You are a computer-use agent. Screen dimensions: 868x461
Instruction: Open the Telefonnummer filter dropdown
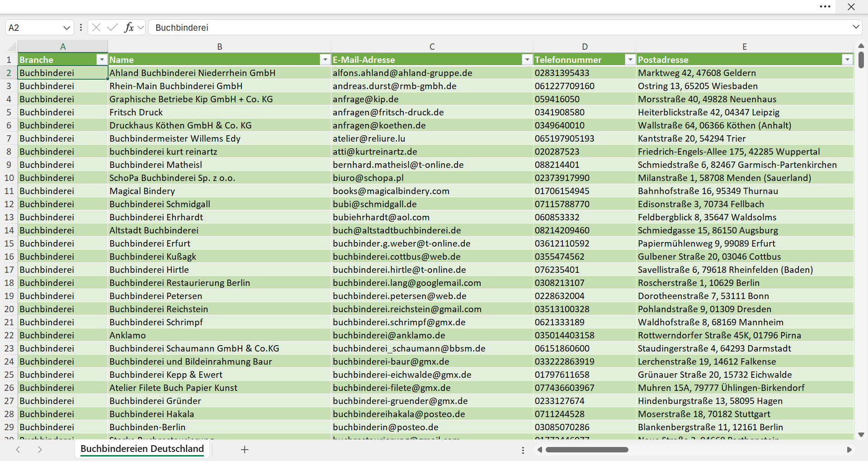630,60
